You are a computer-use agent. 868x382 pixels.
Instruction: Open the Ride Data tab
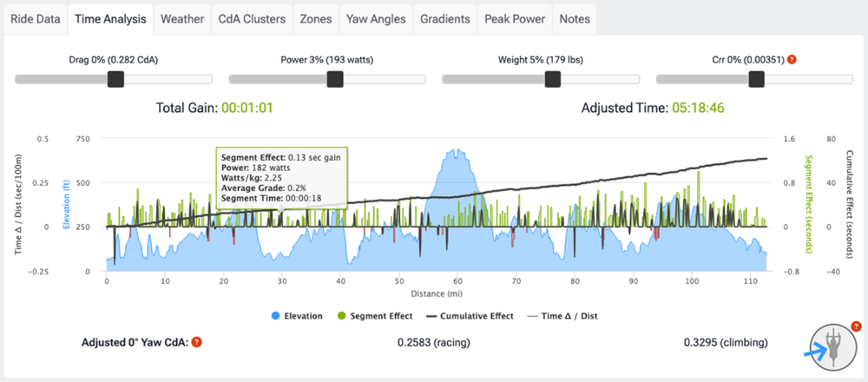click(36, 18)
